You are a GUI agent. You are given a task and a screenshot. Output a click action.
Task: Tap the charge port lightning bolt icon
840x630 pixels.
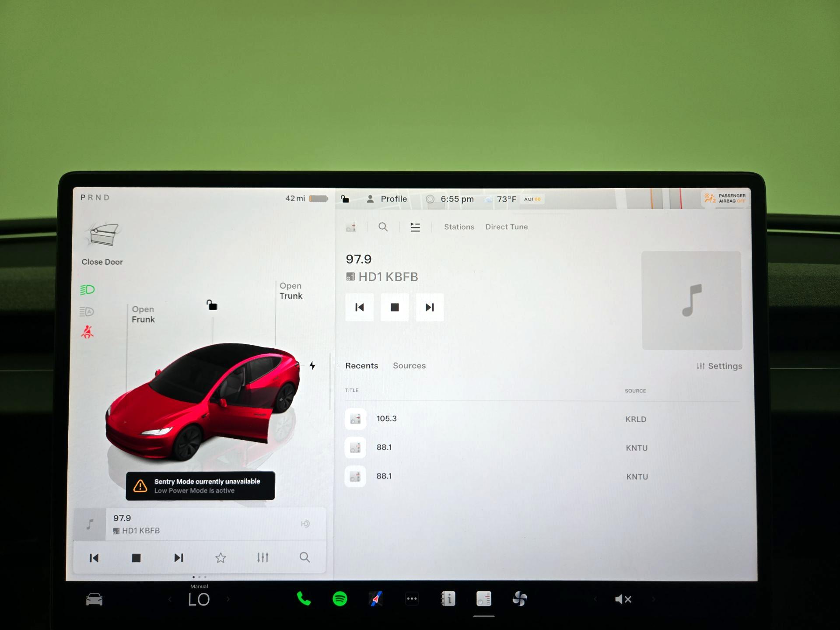coord(312,365)
